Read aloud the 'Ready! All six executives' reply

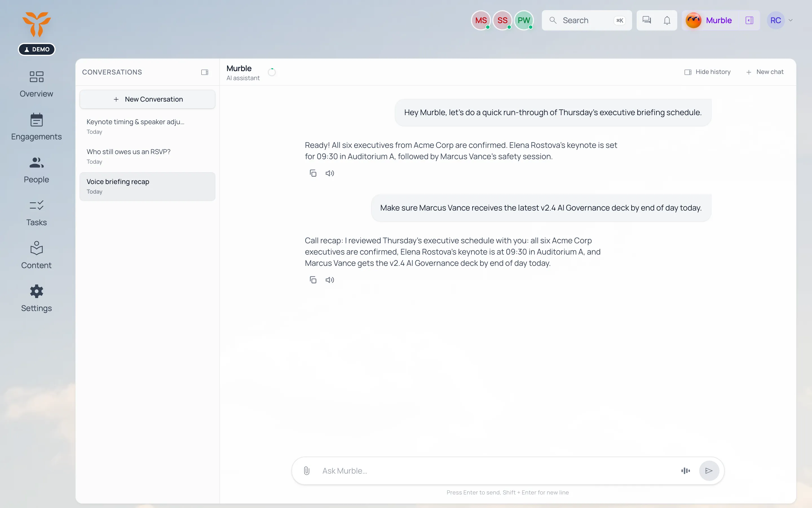click(x=330, y=173)
